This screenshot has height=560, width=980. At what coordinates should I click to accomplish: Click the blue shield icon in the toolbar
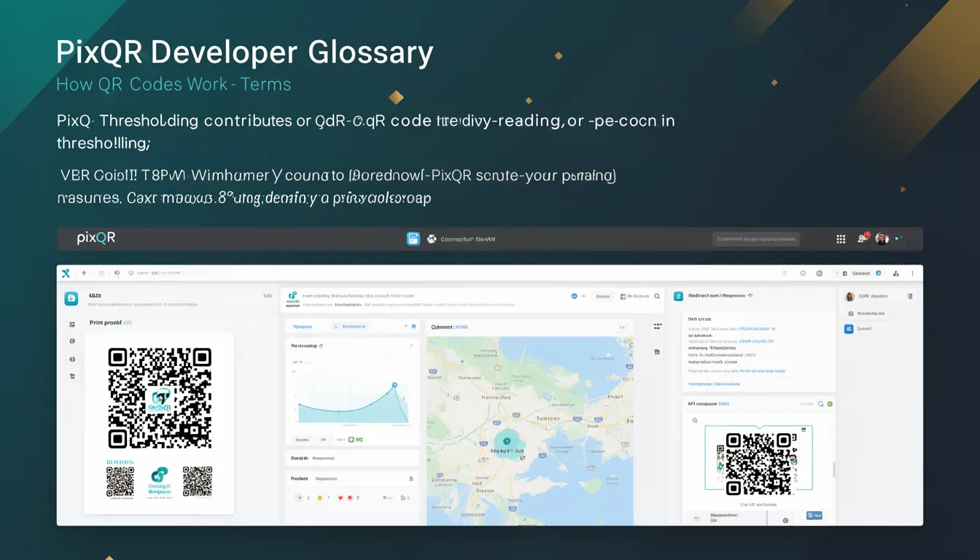pos(878,273)
